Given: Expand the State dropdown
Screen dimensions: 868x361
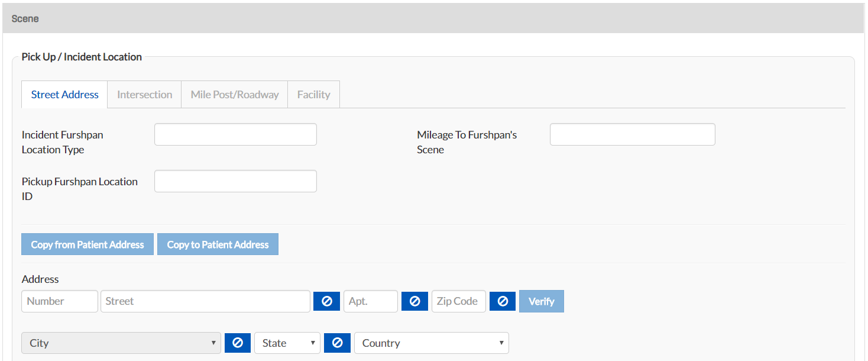Looking at the screenshot, I should pos(287,343).
